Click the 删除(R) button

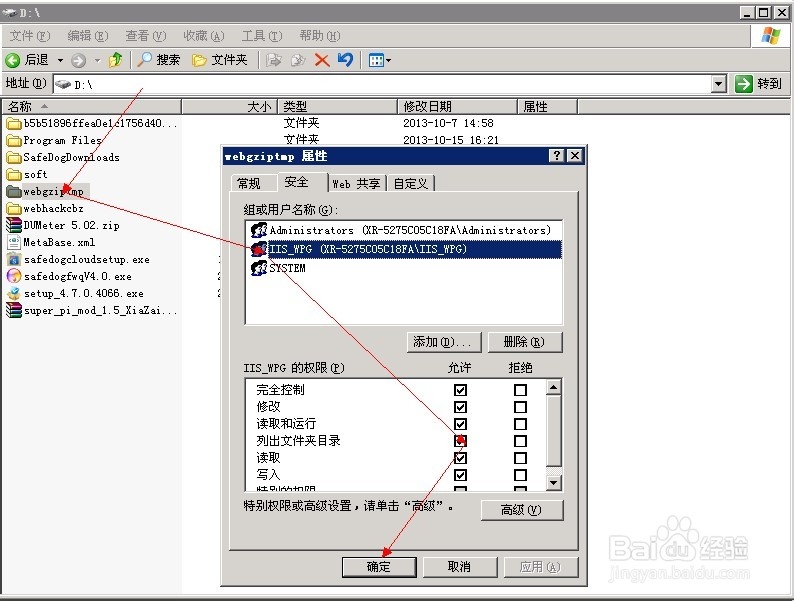(x=525, y=342)
